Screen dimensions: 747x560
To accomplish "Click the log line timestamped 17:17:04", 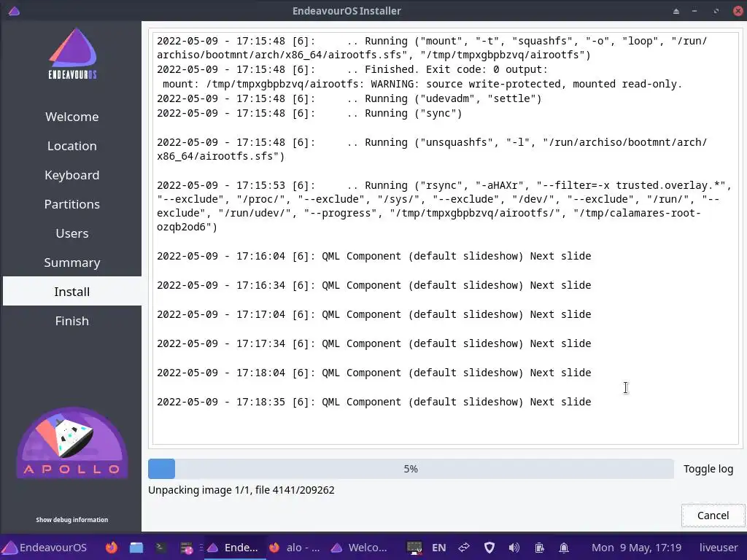I will [374, 314].
